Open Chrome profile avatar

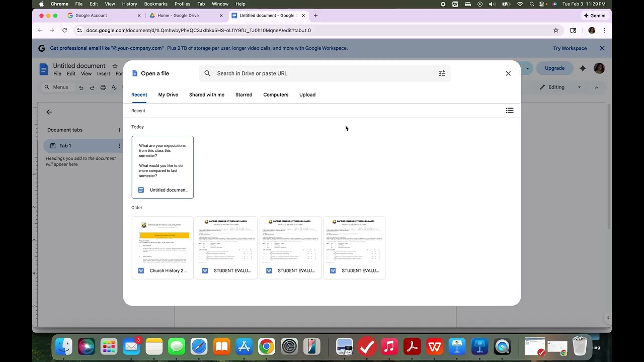tap(592, 30)
